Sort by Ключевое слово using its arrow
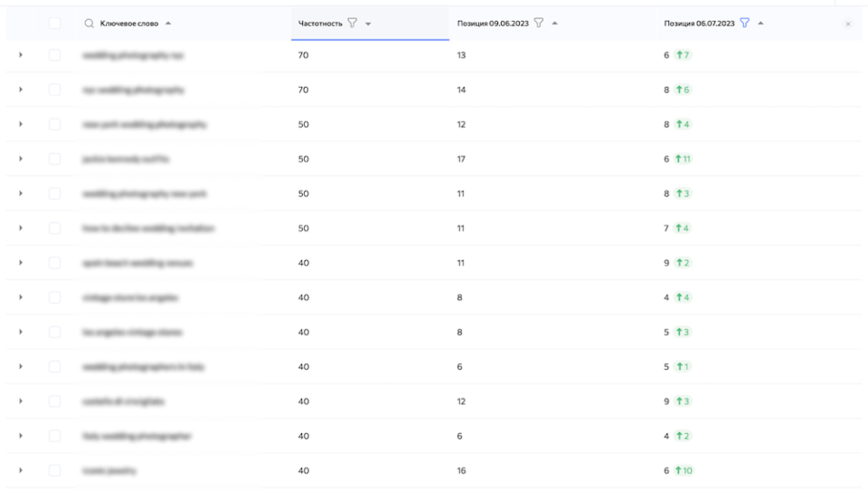This screenshot has width=868, height=499. (169, 24)
